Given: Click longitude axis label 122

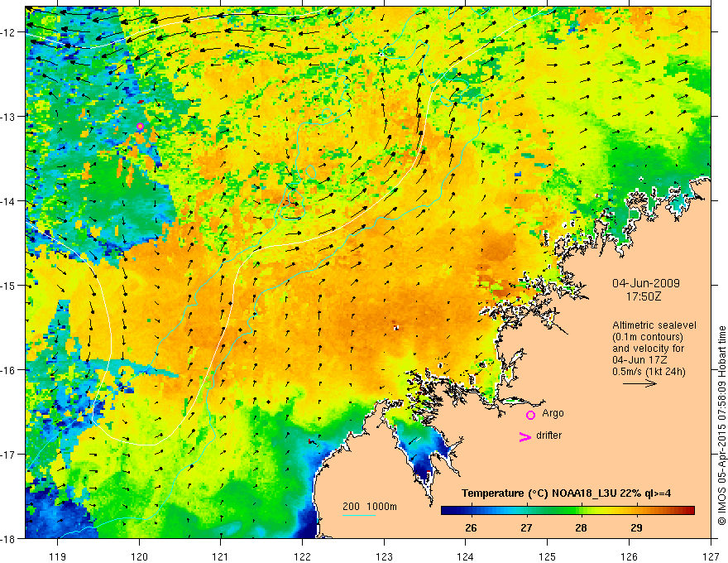Looking at the screenshot, I should click(302, 556).
